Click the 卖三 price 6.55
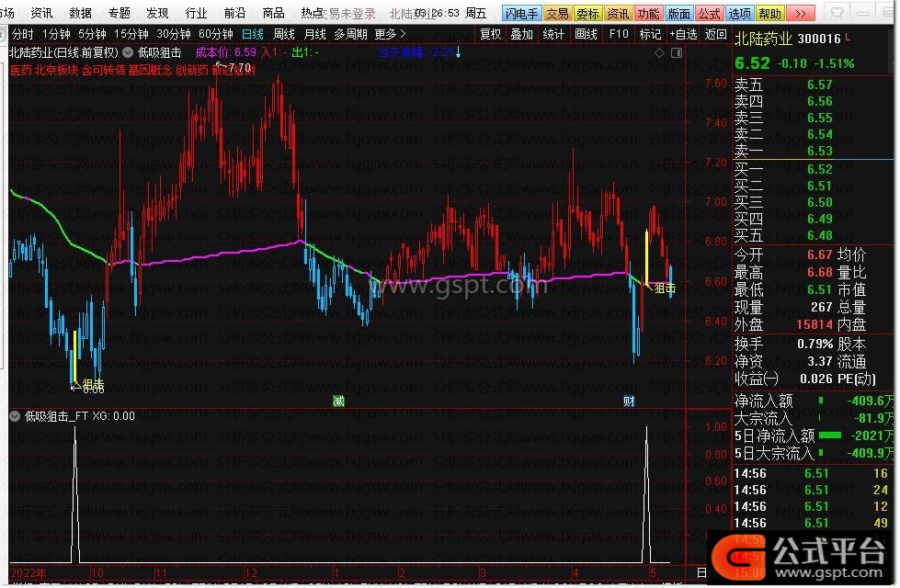Screen dimensions: 900x588 820,119
